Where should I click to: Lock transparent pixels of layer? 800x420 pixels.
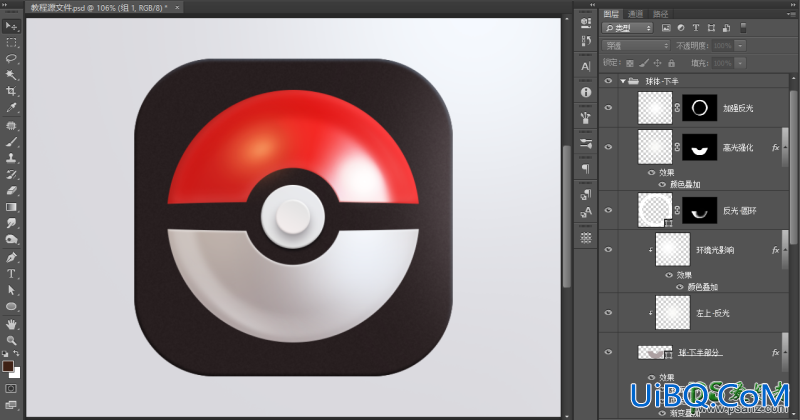click(x=630, y=63)
